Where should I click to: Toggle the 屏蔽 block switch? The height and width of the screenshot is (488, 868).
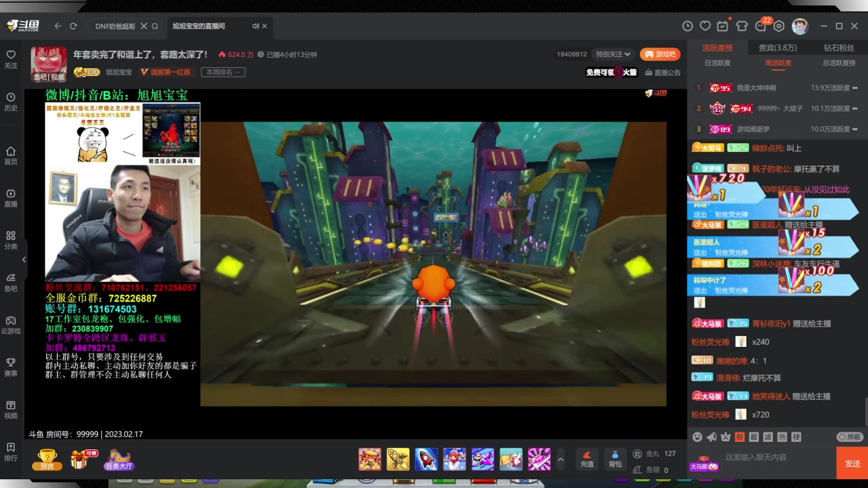(850, 437)
